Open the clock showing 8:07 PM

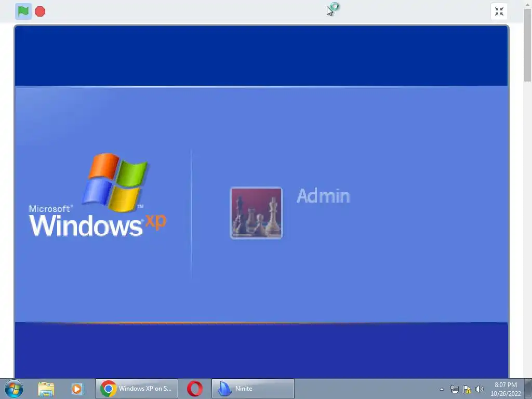tap(506, 389)
